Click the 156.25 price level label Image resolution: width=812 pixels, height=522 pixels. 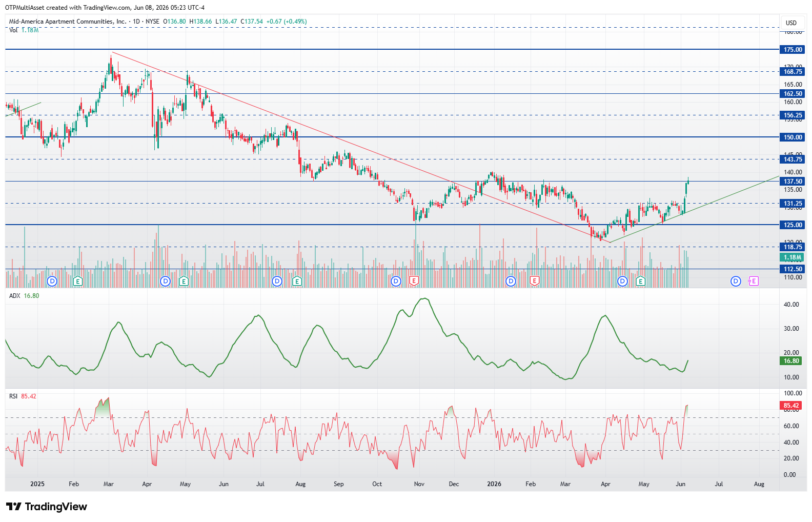pos(793,115)
